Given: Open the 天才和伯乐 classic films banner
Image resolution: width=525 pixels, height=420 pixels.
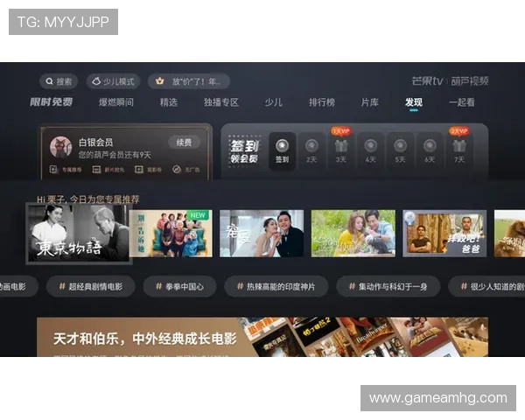Looking at the screenshot, I should [262, 337].
